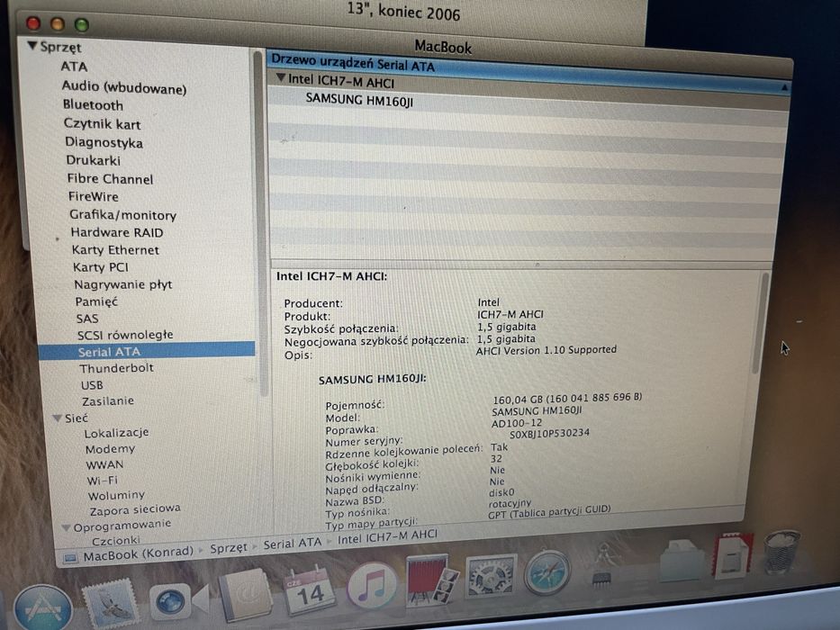840x630 pixels.
Task: Click the computer icon beside MacBook (Konrad)
Action: click(x=70, y=558)
